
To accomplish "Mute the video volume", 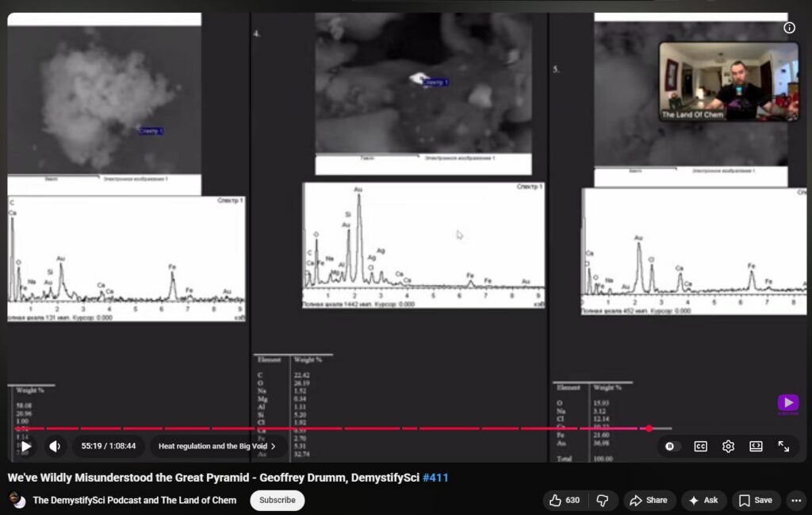I will coord(55,447).
